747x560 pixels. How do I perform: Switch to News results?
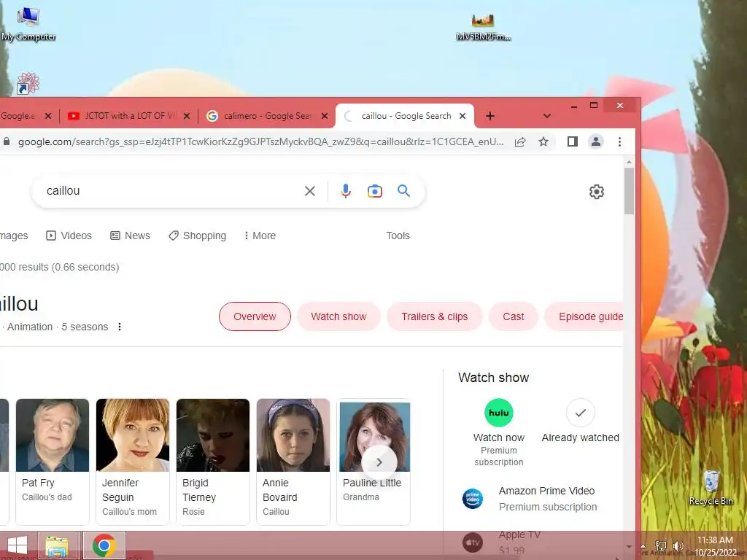(x=130, y=236)
